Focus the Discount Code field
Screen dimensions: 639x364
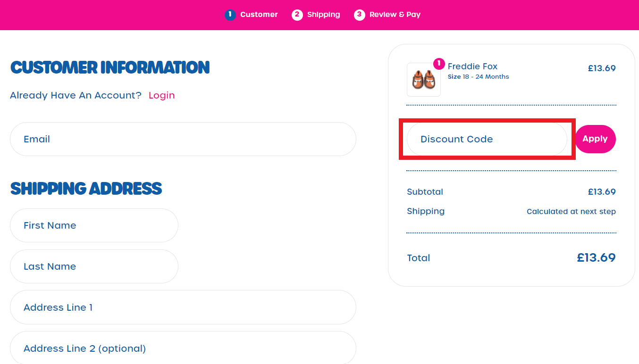tap(487, 139)
